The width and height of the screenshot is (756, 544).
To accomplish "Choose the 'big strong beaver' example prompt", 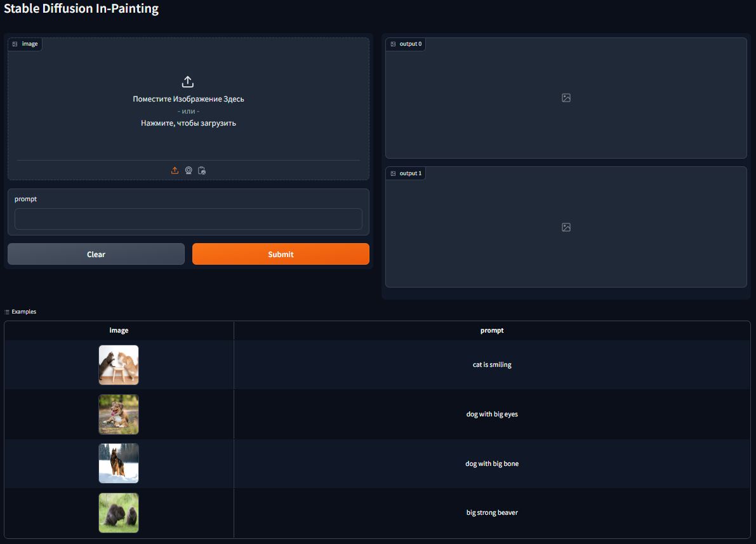I will pyautogui.click(x=492, y=513).
